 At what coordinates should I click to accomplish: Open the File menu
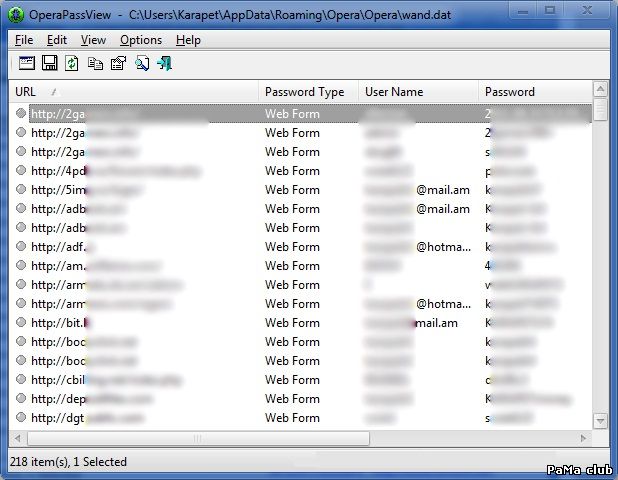pos(24,40)
